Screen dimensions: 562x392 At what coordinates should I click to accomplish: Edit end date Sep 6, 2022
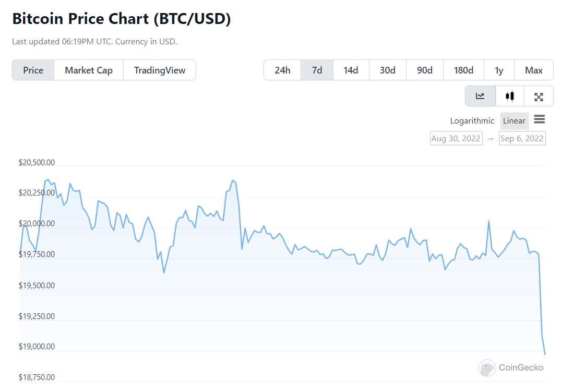point(522,138)
